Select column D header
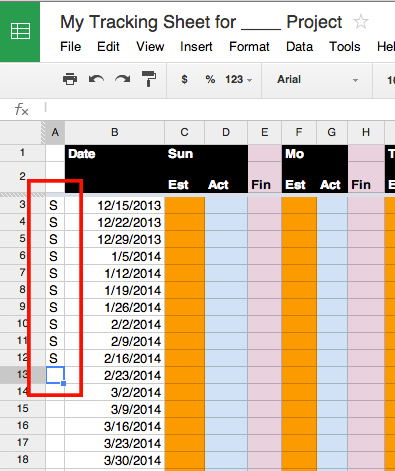This screenshot has height=471, width=395. click(x=226, y=133)
